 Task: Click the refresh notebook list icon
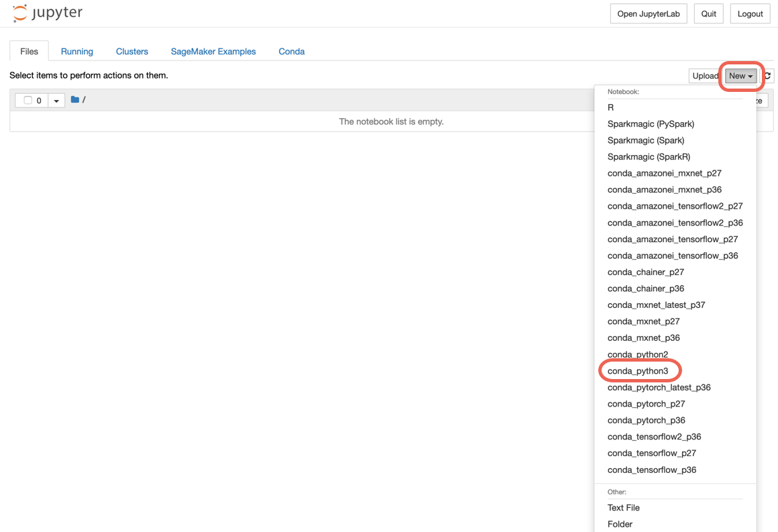[x=767, y=75]
